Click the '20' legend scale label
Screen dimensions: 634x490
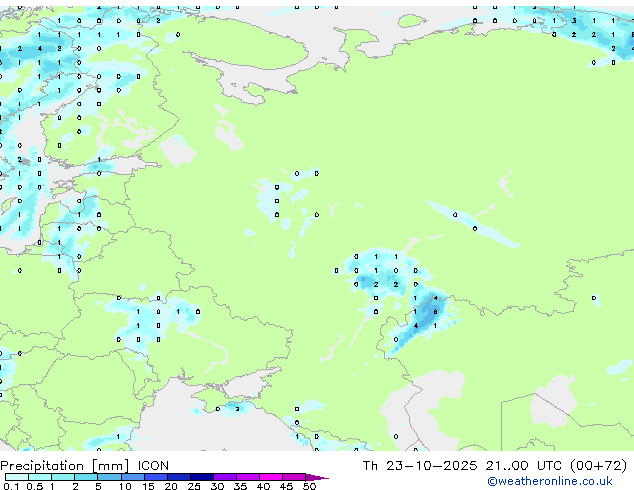pyautogui.click(x=171, y=486)
